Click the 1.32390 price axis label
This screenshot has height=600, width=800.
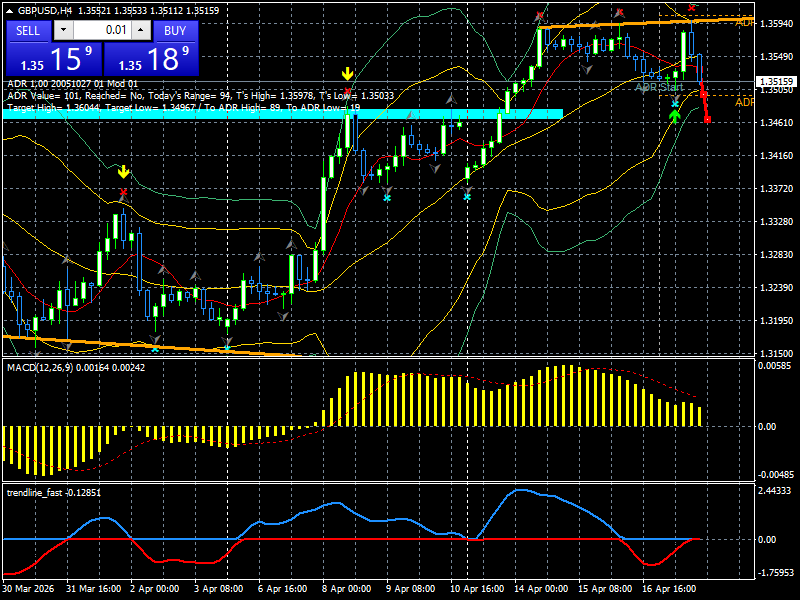[777, 288]
